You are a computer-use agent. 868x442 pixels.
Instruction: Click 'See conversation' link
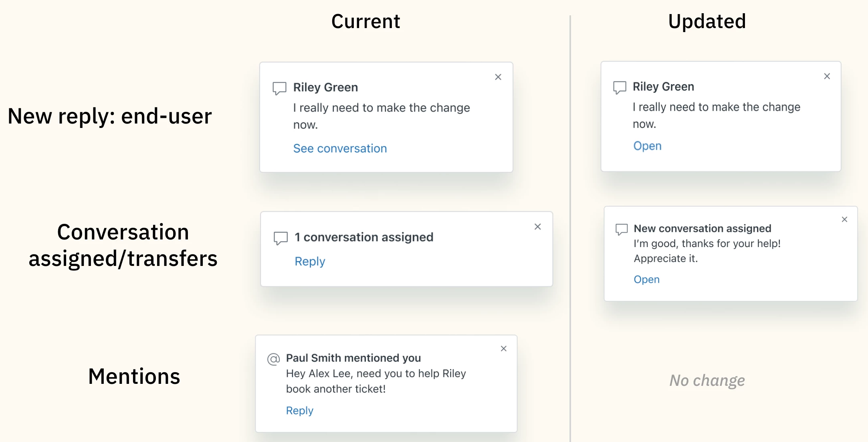point(340,148)
